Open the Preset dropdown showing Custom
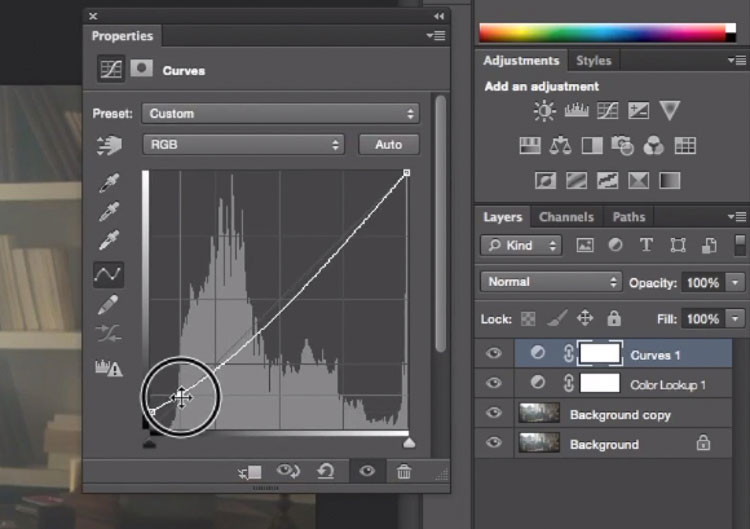The width and height of the screenshot is (750, 529). point(280,114)
